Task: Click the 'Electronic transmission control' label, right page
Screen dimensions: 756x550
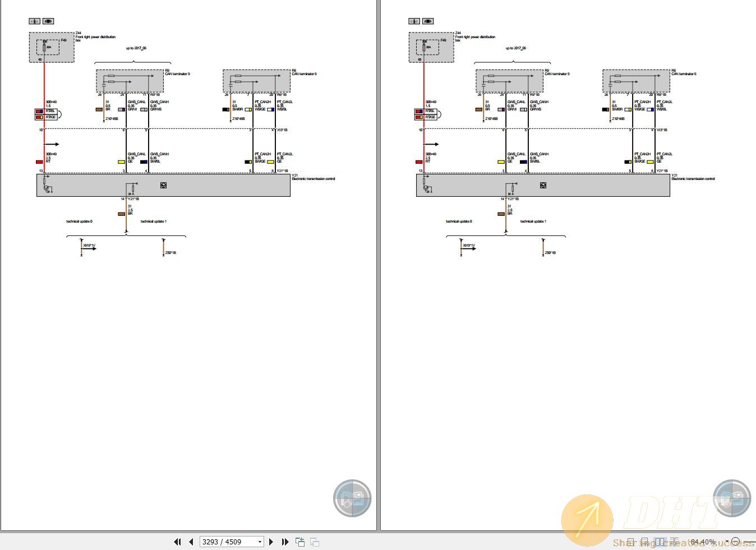Action: click(x=693, y=179)
